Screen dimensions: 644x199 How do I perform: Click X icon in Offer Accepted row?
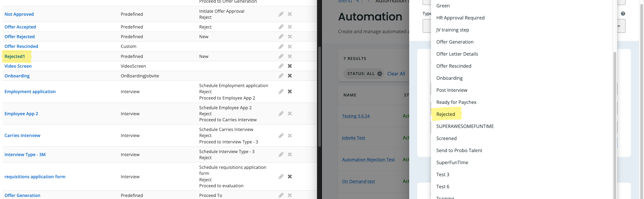(x=290, y=27)
